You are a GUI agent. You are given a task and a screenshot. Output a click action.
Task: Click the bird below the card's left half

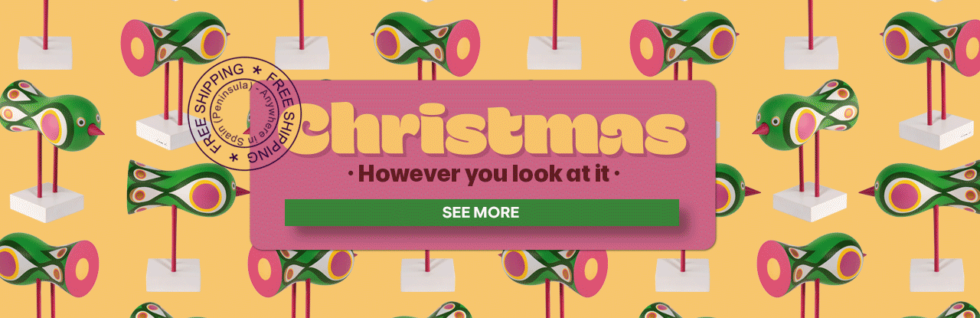click(x=302, y=264)
